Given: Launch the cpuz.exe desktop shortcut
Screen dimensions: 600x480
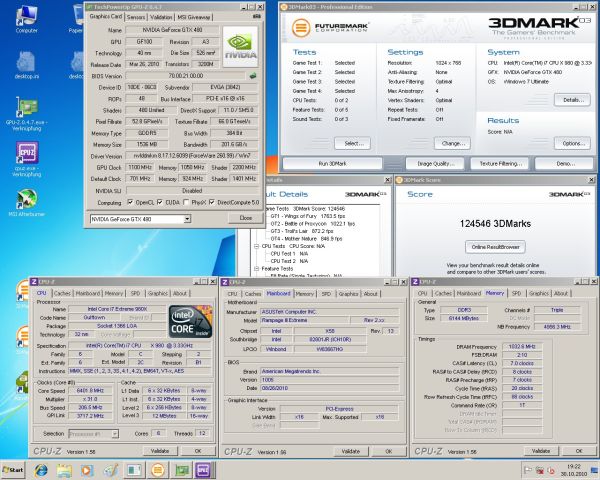Looking at the screenshot, I should click(x=26, y=159).
